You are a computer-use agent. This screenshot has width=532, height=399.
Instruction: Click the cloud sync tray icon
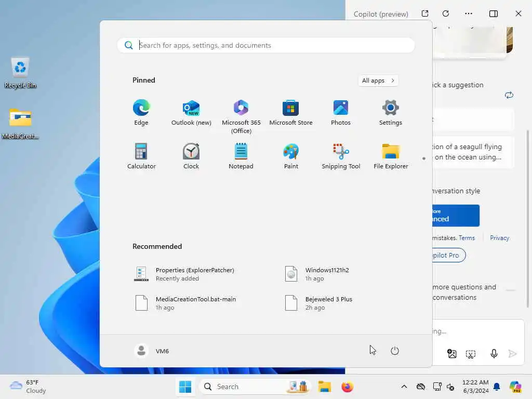coord(421,387)
